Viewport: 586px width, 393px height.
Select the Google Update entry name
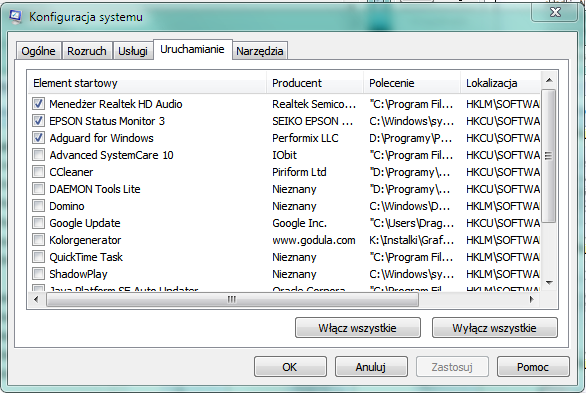tap(85, 223)
